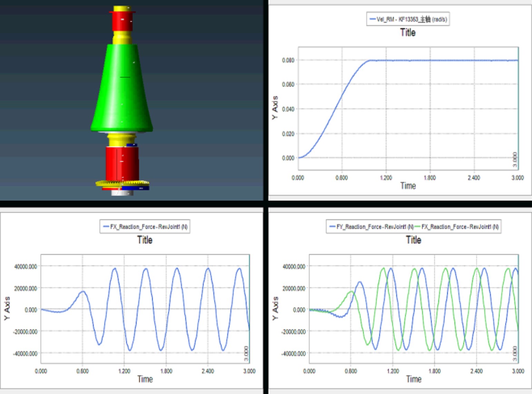Select Time axis label of bottom-right plot
Viewport: 532px width, 394px height.
pos(414,379)
